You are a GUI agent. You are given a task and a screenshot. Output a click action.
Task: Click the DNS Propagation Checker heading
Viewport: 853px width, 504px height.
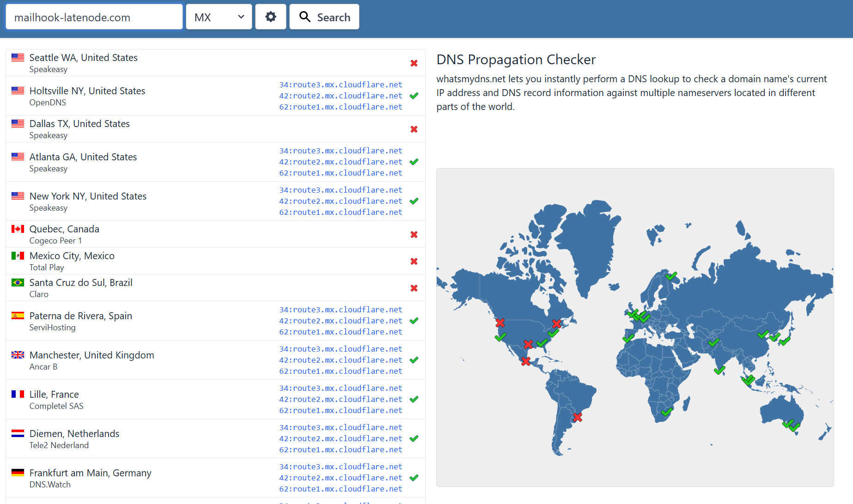click(516, 60)
